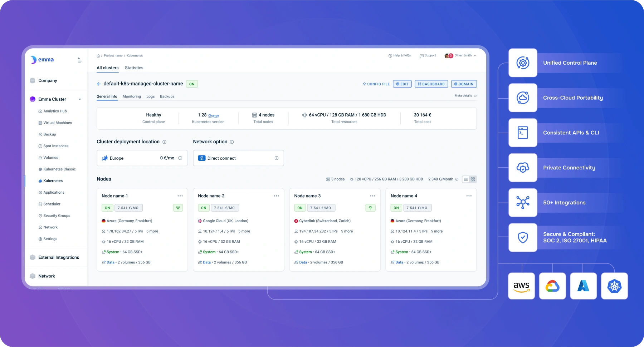Switch to All clusters tab
This screenshot has height=347, width=644.
(108, 68)
